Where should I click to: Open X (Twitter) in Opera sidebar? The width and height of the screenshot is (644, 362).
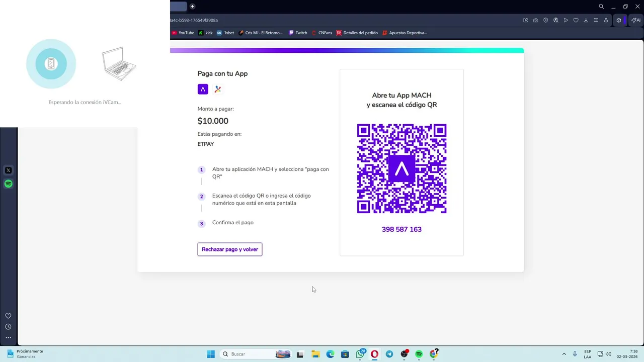8,170
